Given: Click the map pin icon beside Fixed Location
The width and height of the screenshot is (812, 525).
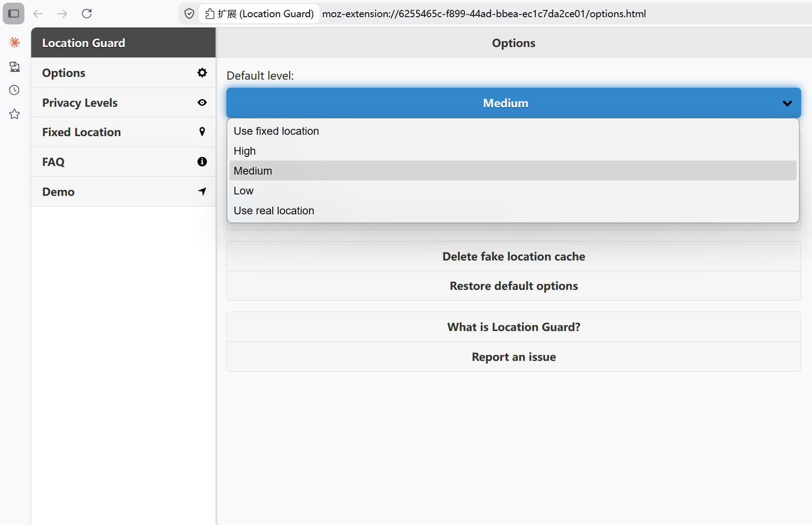Looking at the screenshot, I should [202, 132].
